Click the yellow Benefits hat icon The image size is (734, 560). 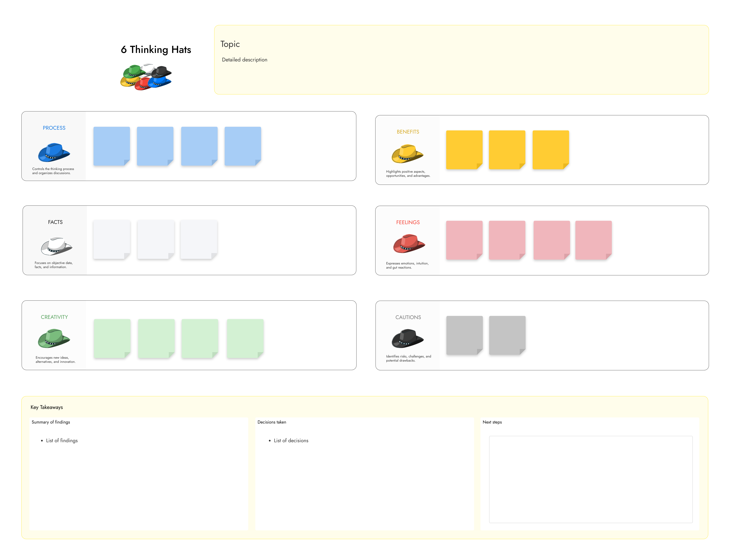tap(407, 154)
